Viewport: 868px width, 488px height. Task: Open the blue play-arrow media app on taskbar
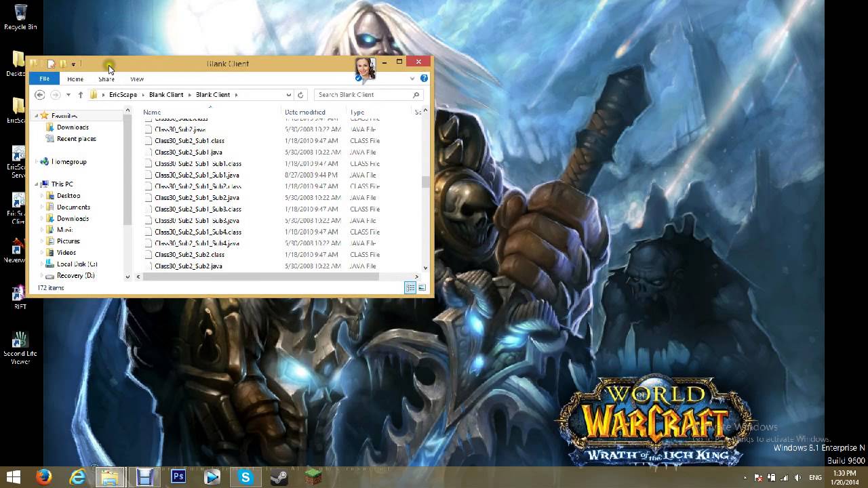212,477
